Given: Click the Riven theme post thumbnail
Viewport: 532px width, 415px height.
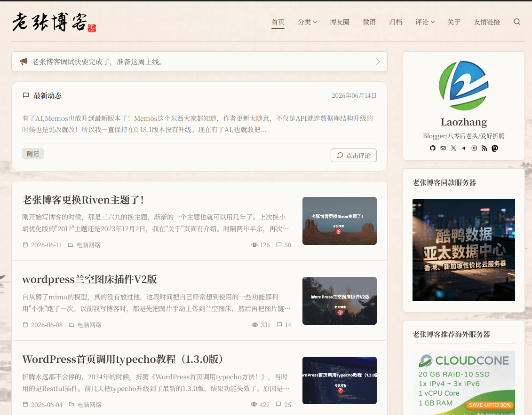Looking at the screenshot, I should [340, 221].
